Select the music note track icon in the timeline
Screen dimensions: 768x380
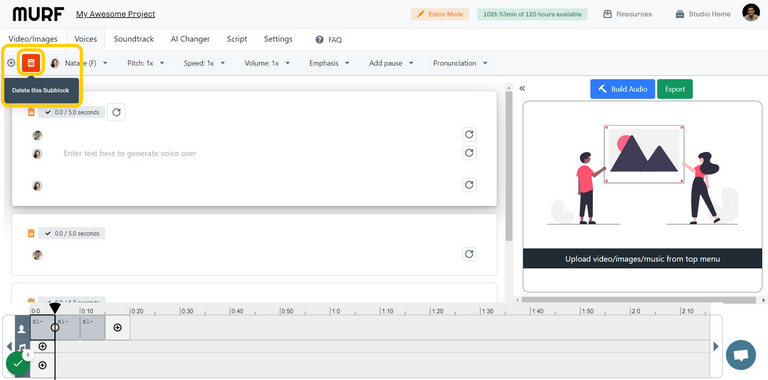pos(23,347)
